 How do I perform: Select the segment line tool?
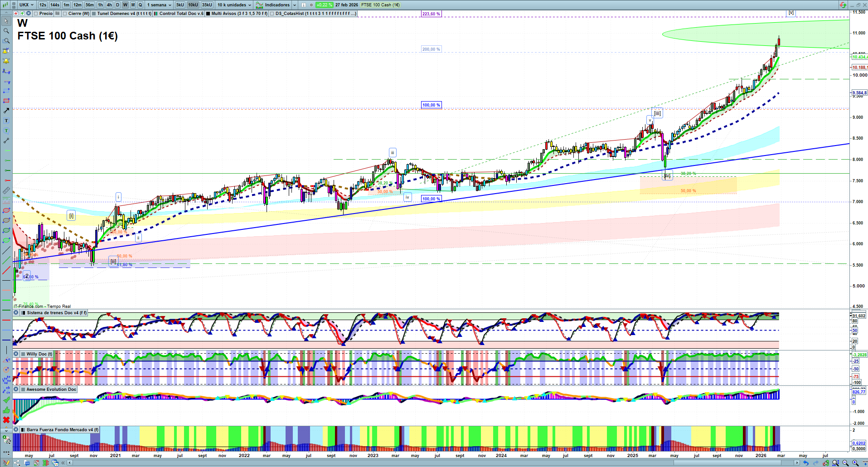6,141
